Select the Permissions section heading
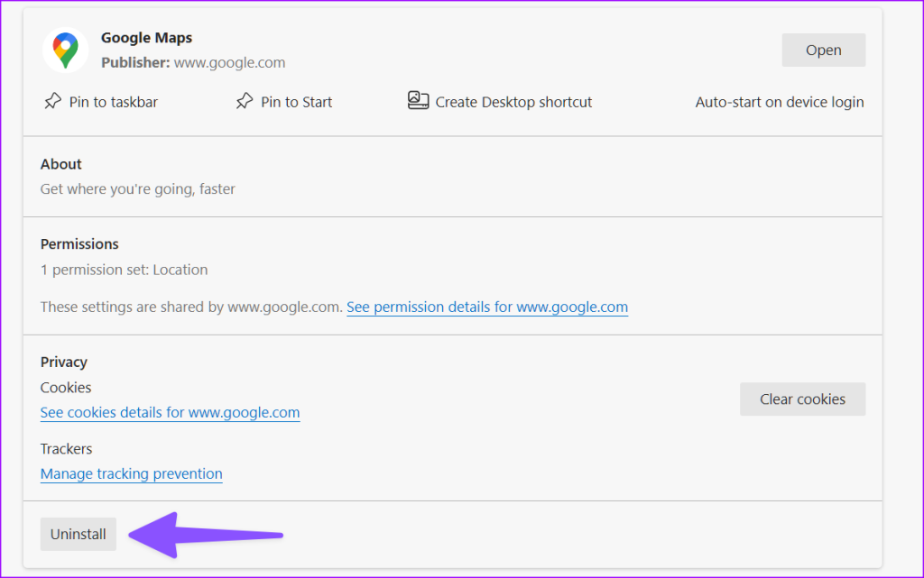This screenshot has height=578, width=924. [79, 243]
